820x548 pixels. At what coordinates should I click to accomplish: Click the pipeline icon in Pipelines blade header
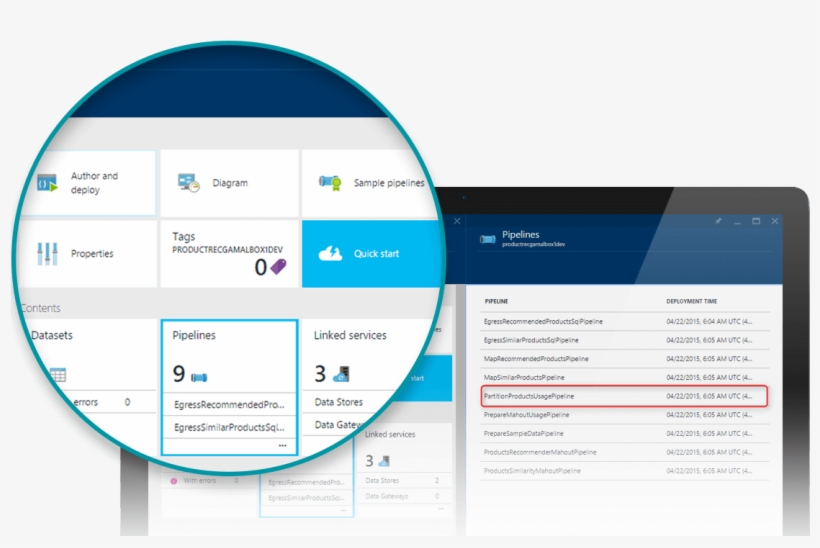[x=487, y=239]
